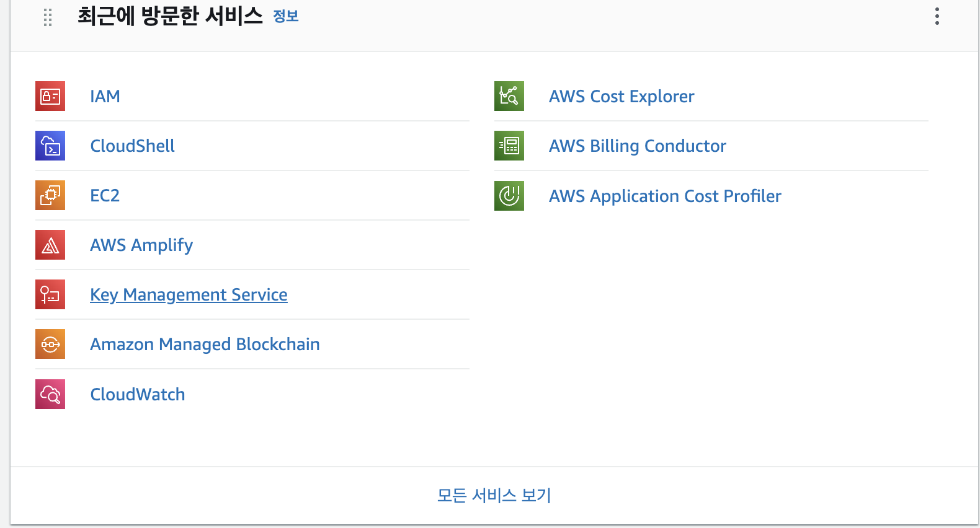Go to CloudWatch

pyautogui.click(x=138, y=394)
